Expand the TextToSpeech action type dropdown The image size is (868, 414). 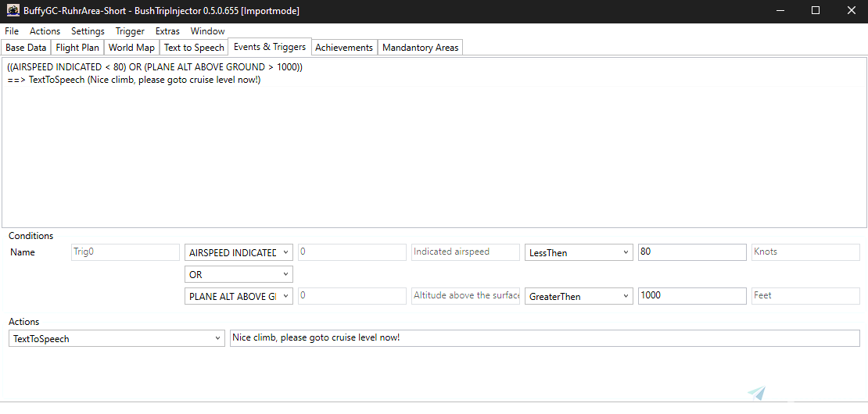coord(117,338)
